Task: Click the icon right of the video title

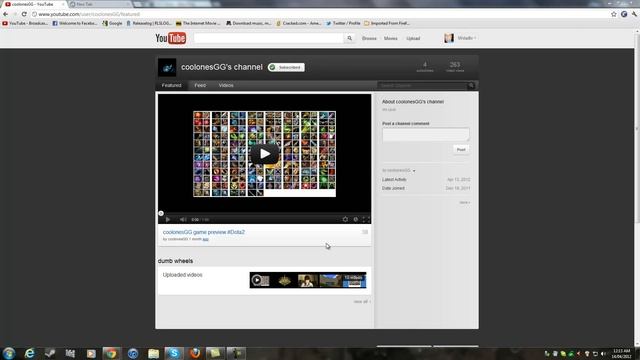Action: pos(365,232)
